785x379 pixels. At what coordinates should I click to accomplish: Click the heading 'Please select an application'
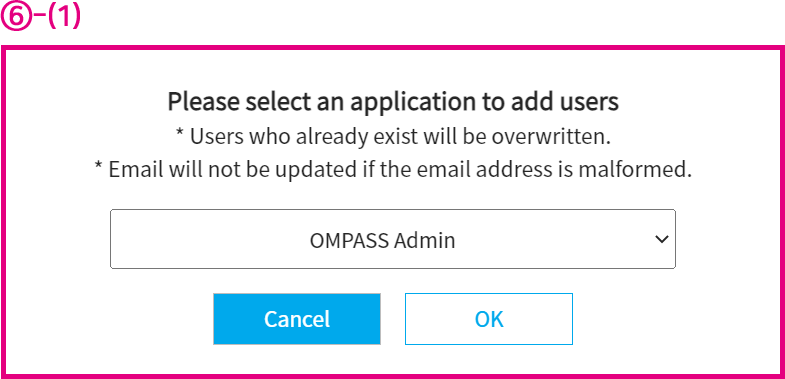click(x=393, y=102)
